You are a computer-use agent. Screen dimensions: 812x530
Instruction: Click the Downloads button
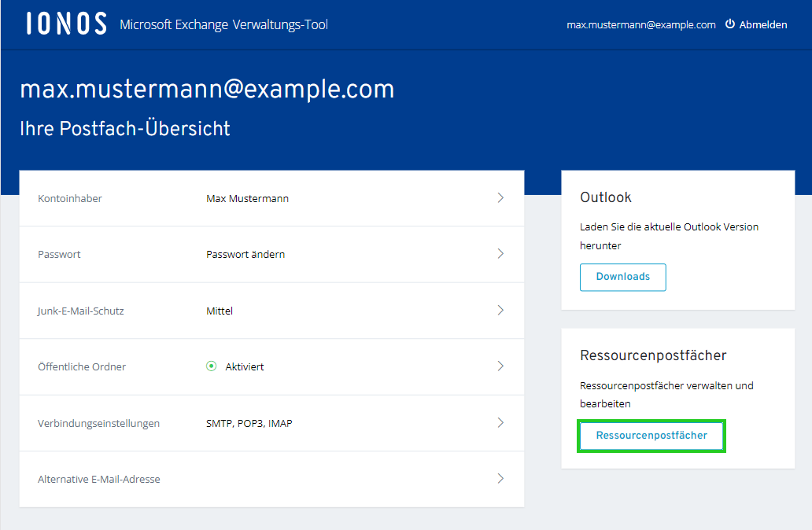pyautogui.click(x=622, y=277)
